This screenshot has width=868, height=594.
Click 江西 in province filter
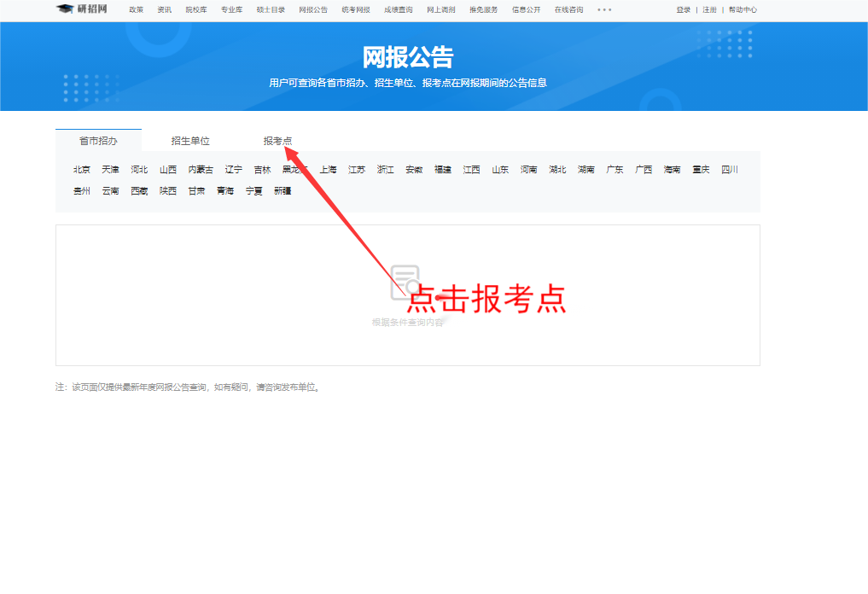pos(472,169)
